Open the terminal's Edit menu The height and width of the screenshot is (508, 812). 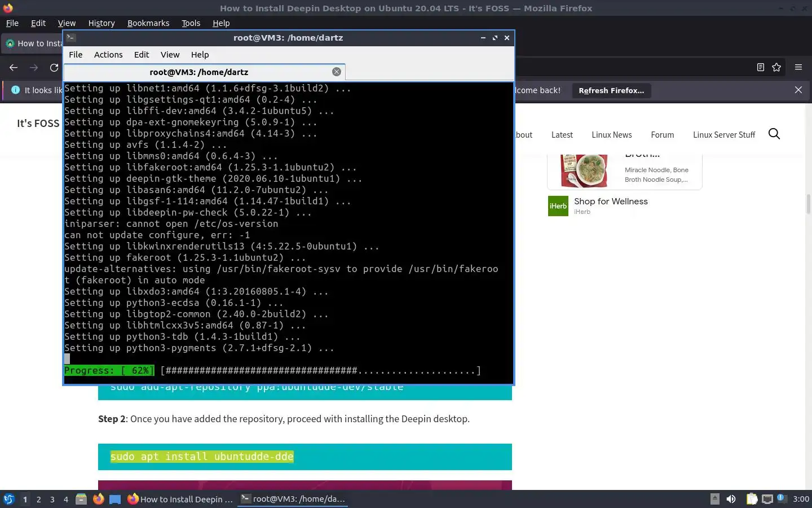[x=142, y=55]
